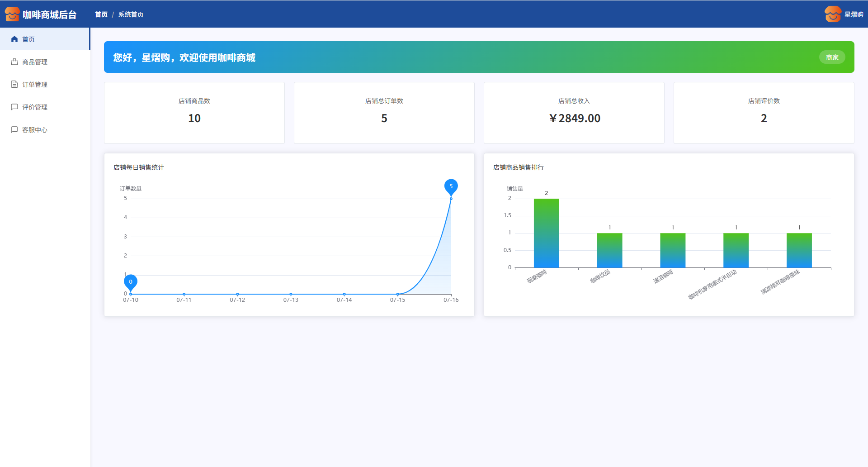Click the home icon in the sidebar
The height and width of the screenshot is (467, 868).
14,39
